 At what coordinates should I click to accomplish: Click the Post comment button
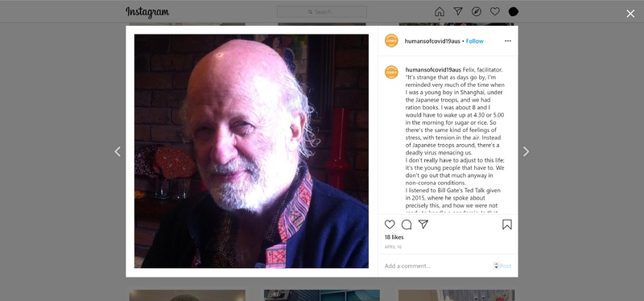tap(506, 266)
